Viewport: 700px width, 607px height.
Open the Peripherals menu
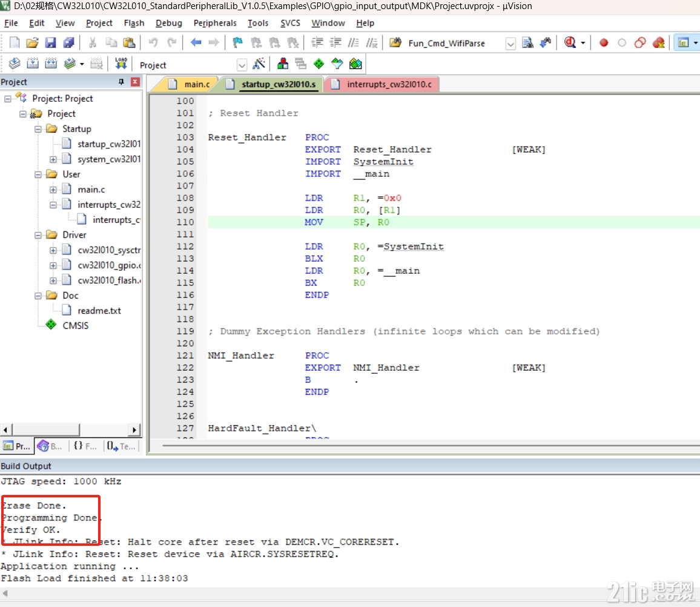coord(215,23)
